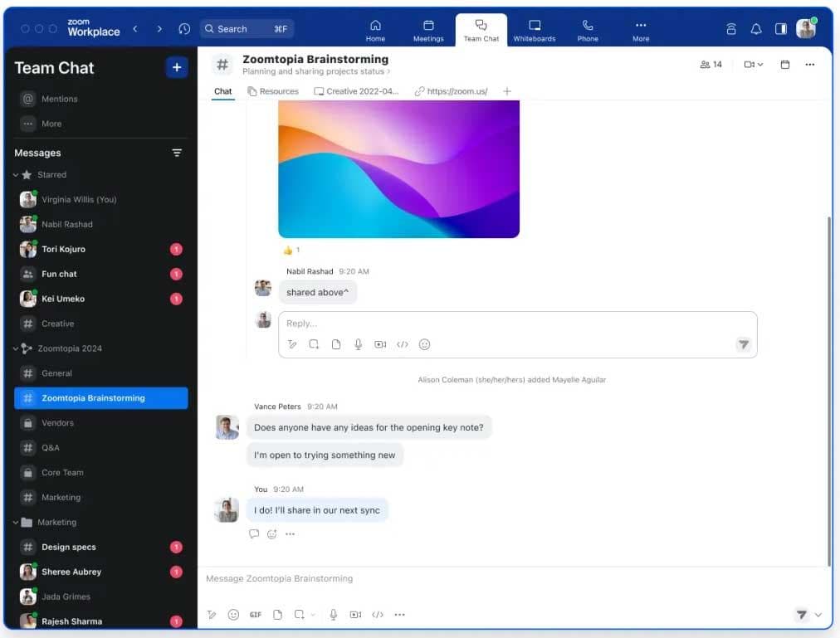View the 14 channel members

point(711,64)
